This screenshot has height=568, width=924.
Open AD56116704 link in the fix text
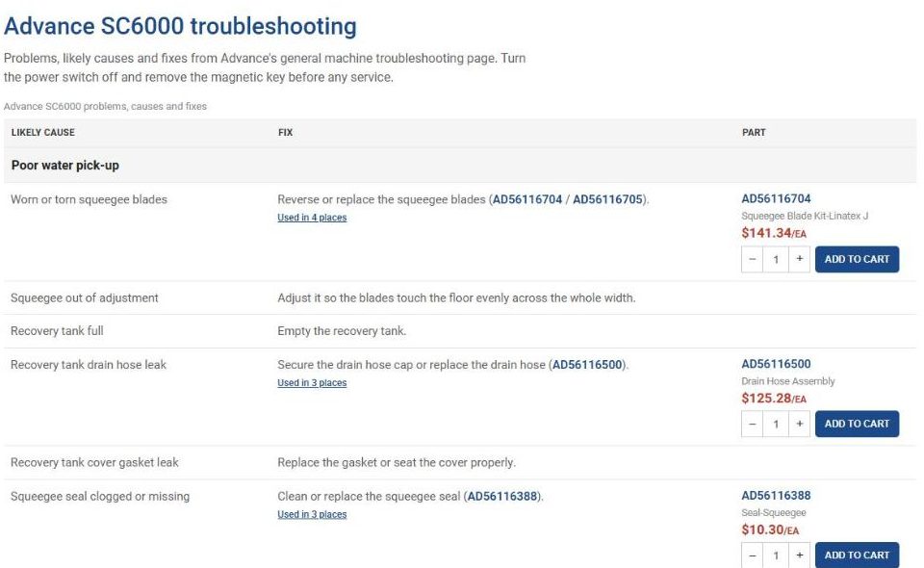click(x=526, y=199)
